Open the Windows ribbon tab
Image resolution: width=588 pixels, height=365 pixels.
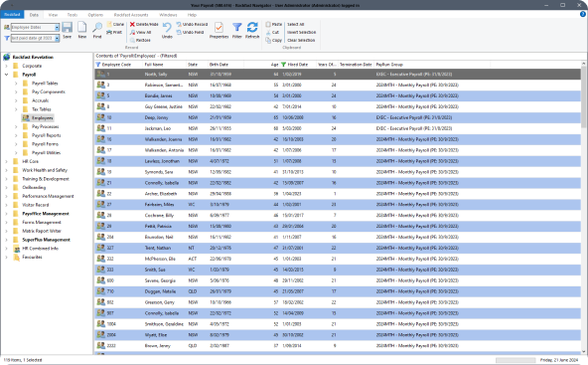(168, 15)
